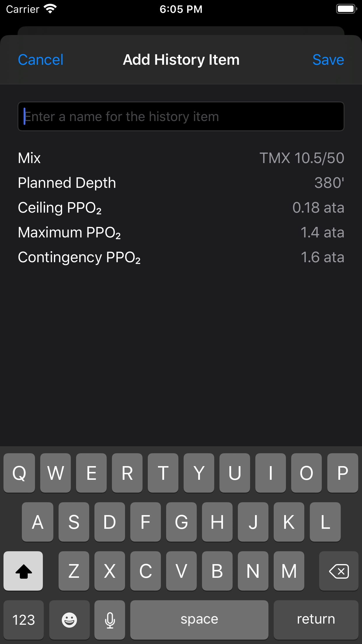Tap the emoji keyboard icon

click(x=69, y=619)
